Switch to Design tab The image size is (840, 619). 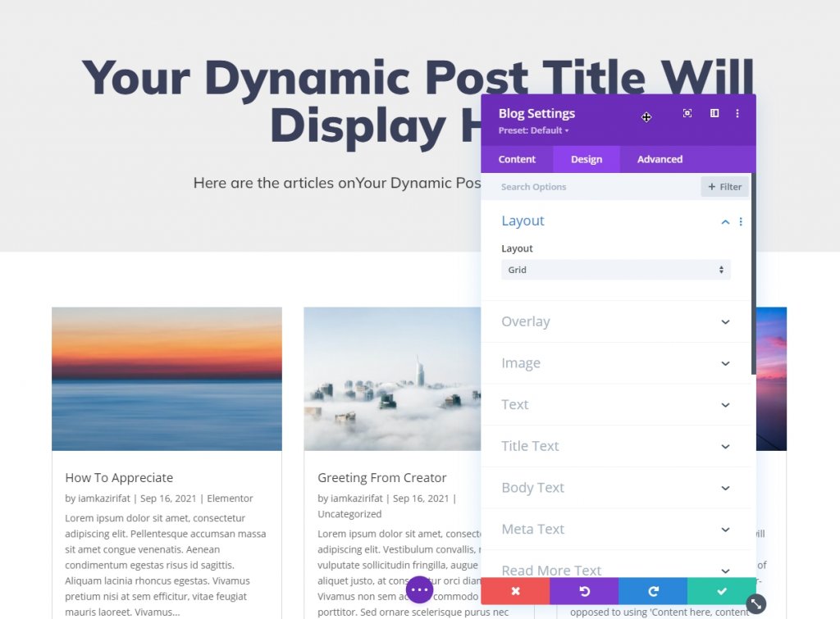pyautogui.click(x=587, y=159)
